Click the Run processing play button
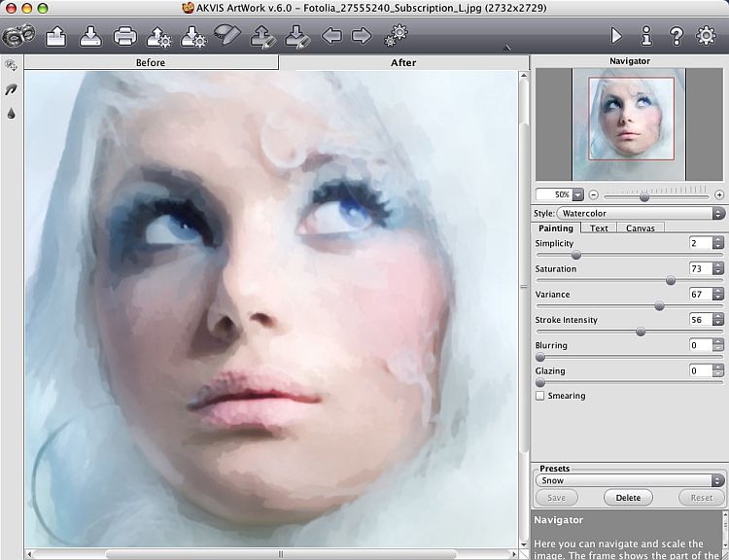729x560 pixels. point(616,36)
